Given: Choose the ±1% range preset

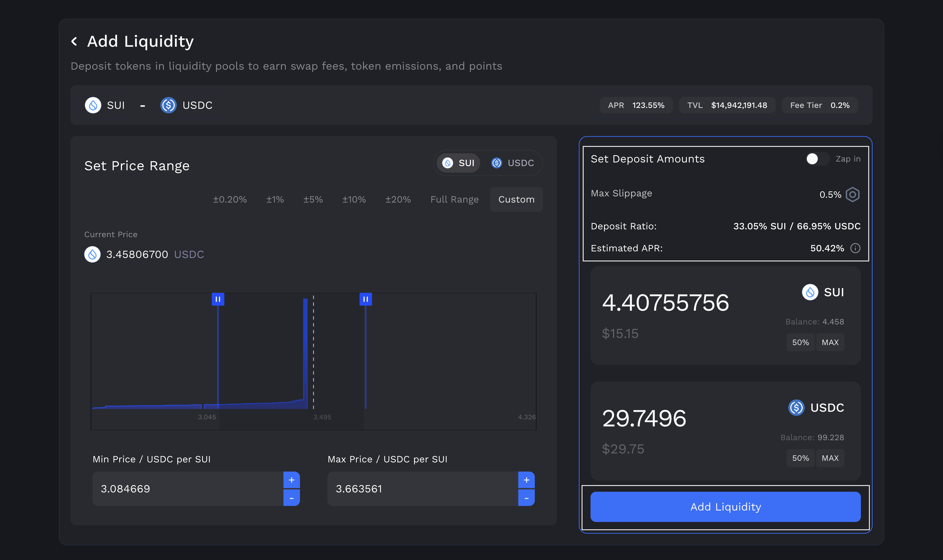Looking at the screenshot, I should pos(275,199).
